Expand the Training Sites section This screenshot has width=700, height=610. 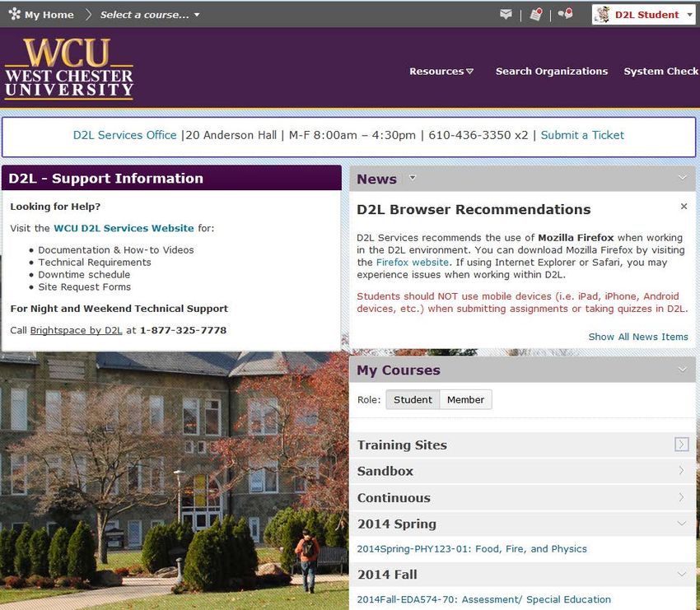(x=681, y=444)
